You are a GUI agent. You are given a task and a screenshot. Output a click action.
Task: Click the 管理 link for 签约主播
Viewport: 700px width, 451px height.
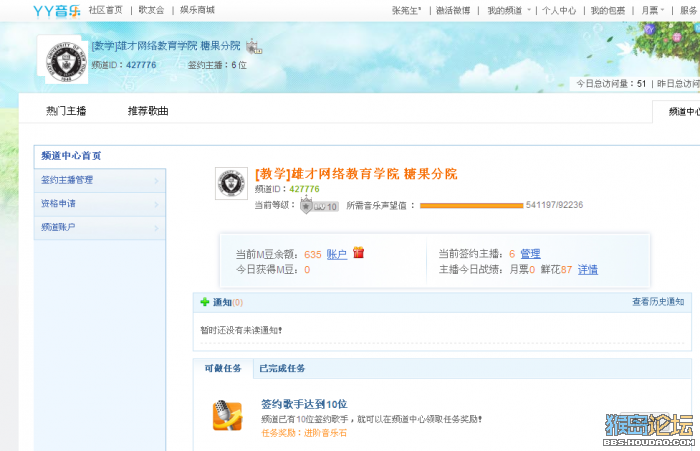530,254
